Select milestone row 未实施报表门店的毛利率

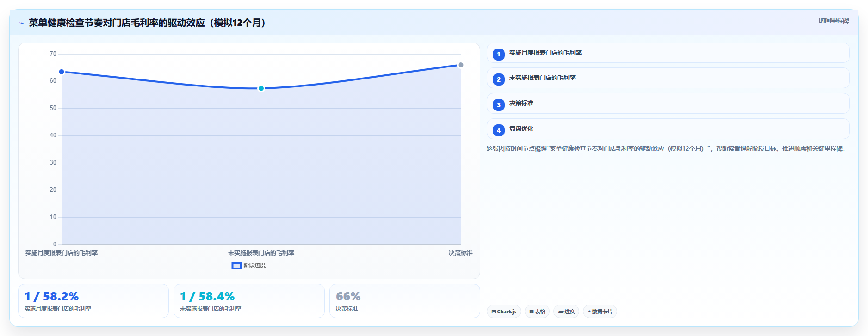point(668,78)
